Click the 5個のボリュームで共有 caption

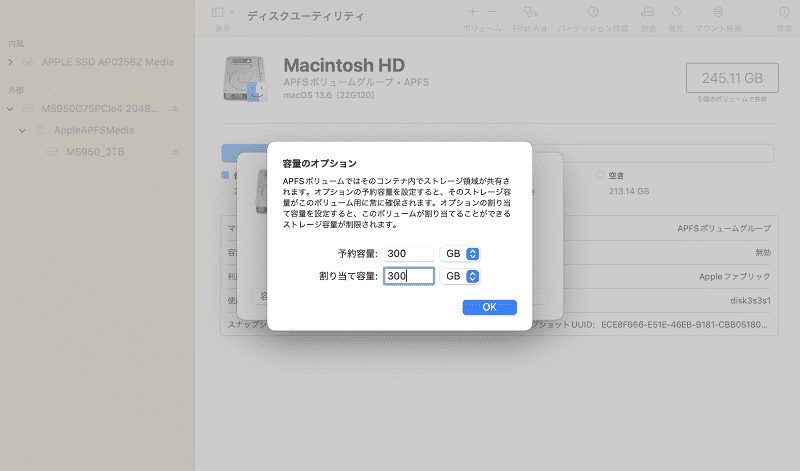pyautogui.click(x=732, y=99)
